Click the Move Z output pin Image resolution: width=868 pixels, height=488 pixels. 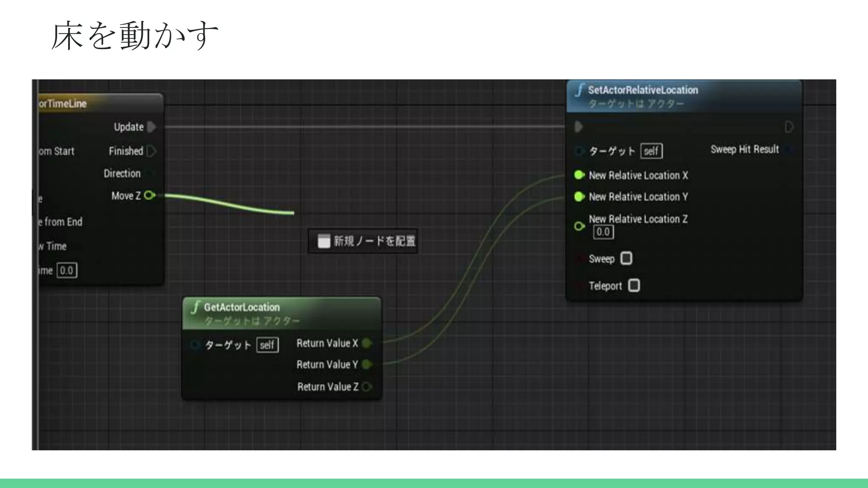pos(149,195)
